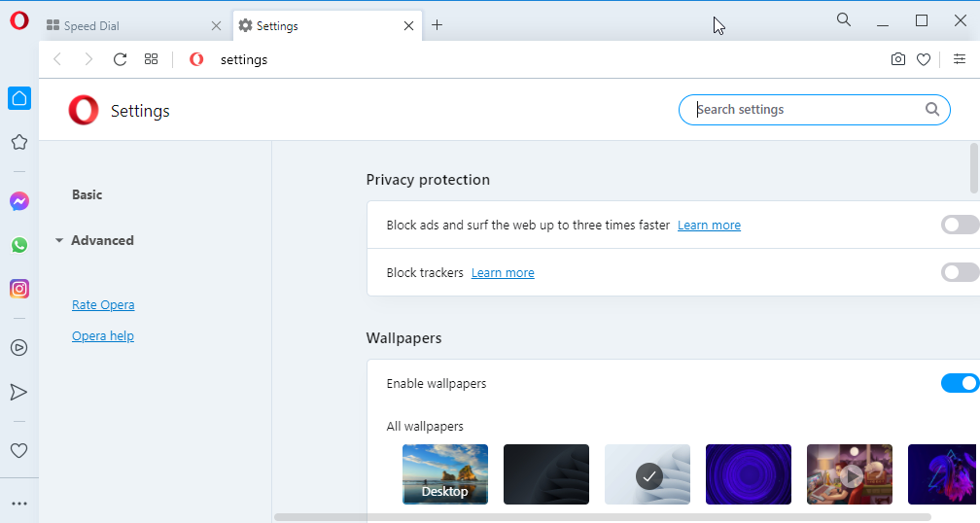Open sidebar setup three-dots menu
980x523 pixels.
[19, 503]
